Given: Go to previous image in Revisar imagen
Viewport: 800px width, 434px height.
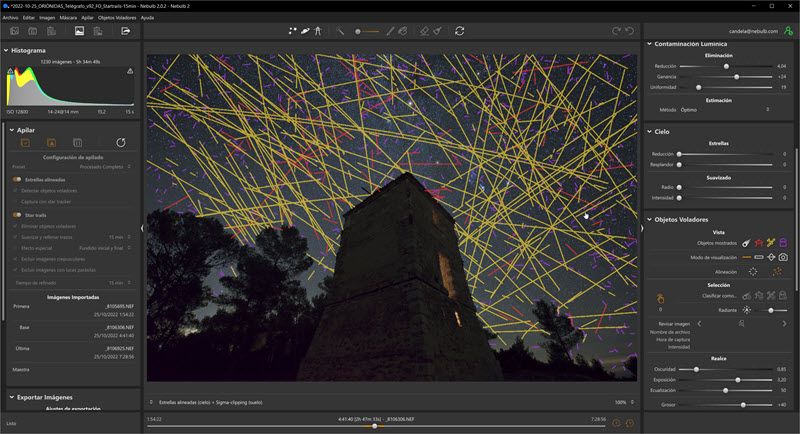Looking at the screenshot, I should [699, 324].
